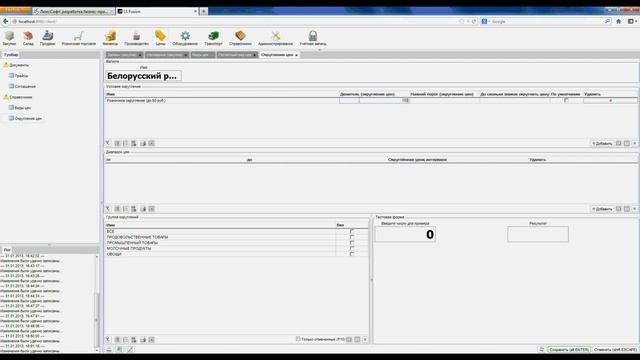Click the browser home icon
The height and width of the screenshot is (360, 640).
618,21
